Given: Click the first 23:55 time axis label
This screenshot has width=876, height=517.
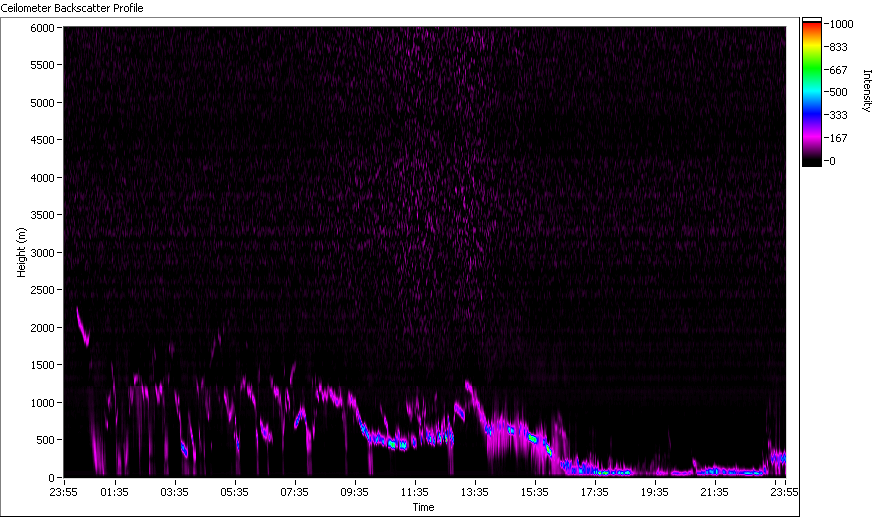Looking at the screenshot, I should point(63,492).
